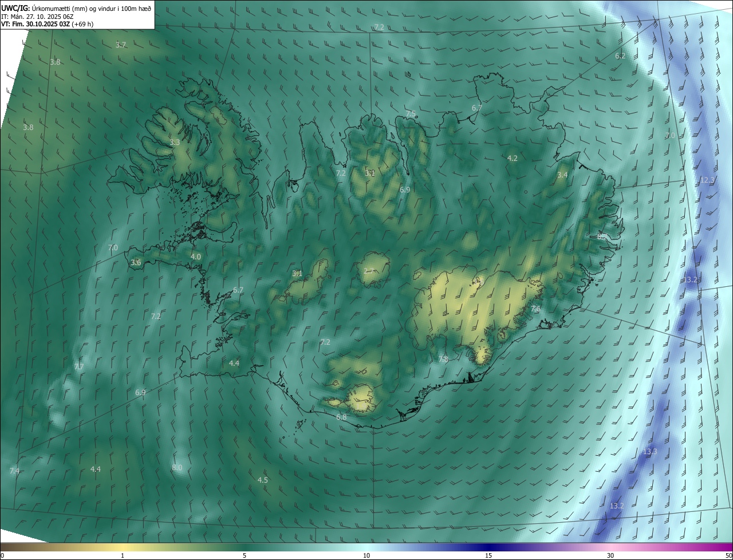733x560 pixels.
Task: Click the 3.6 value on the map
Action: click(136, 262)
